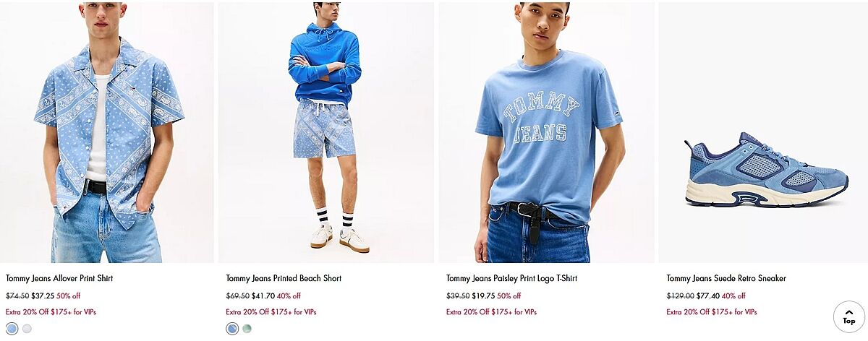This screenshot has height=341, width=868.
Task: Open the Tommy Jeans Printed Beach Short link
Action: click(x=284, y=278)
